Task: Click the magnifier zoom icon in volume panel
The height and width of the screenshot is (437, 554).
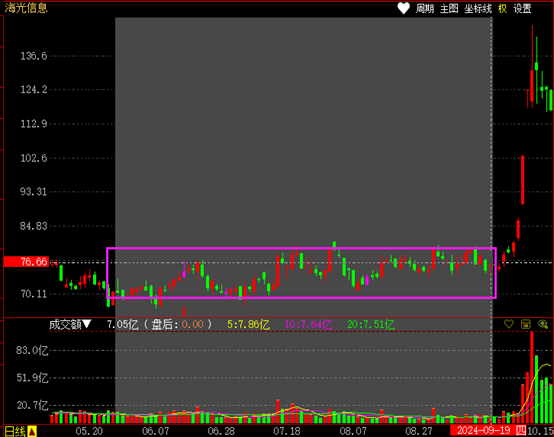Action: click(x=543, y=324)
